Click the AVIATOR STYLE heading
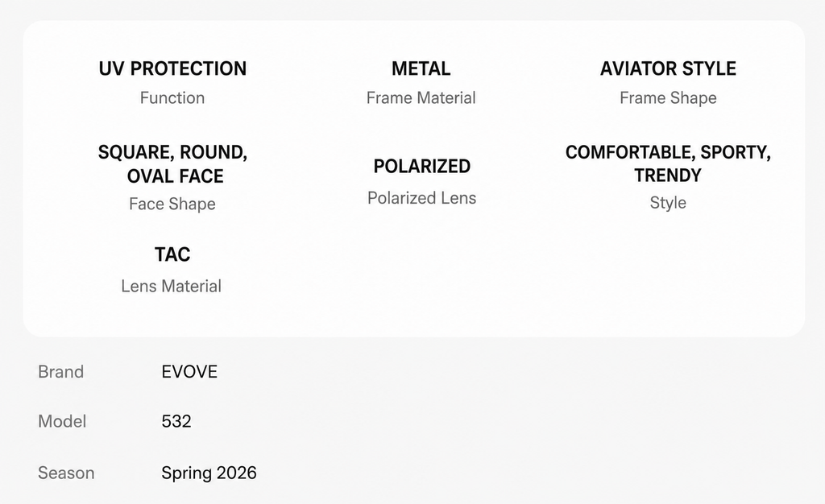 click(668, 68)
